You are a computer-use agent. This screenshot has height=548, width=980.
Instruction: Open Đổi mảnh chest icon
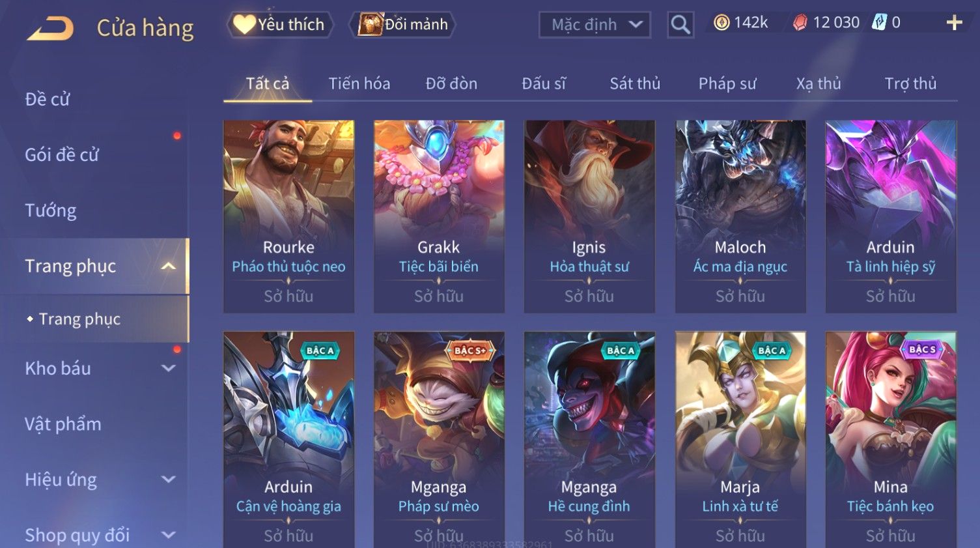pos(371,25)
